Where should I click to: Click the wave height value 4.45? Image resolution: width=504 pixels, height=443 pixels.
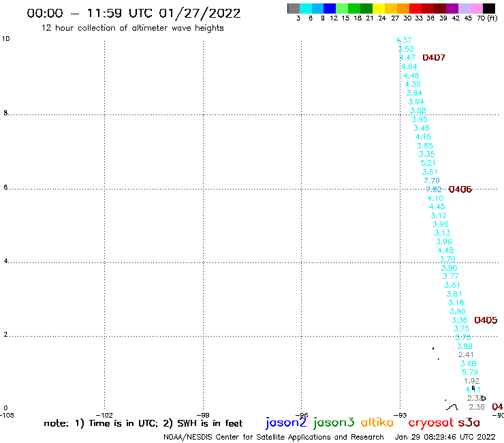pyautogui.click(x=437, y=207)
